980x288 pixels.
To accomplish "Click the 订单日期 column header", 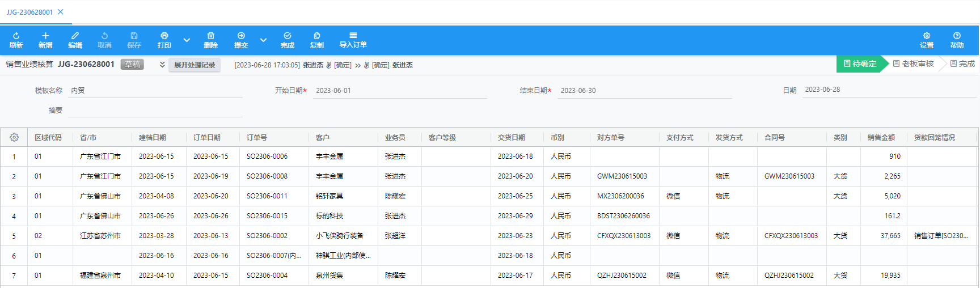I will [207, 138].
